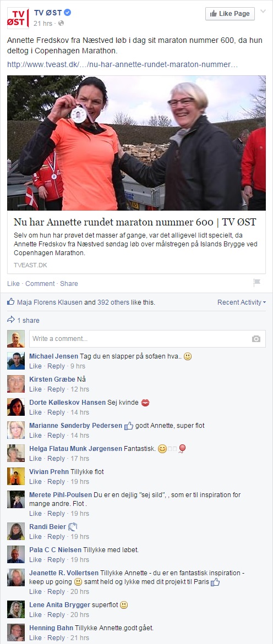Viewport: 273px width, 644px height.
Task: Click the public globe privacy icon
Action: [61, 24]
